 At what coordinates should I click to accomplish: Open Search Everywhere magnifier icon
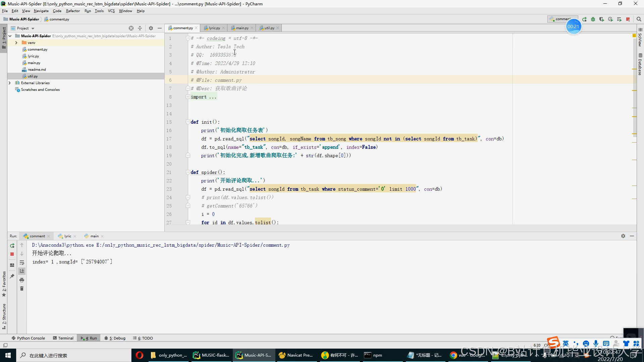click(x=639, y=19)
